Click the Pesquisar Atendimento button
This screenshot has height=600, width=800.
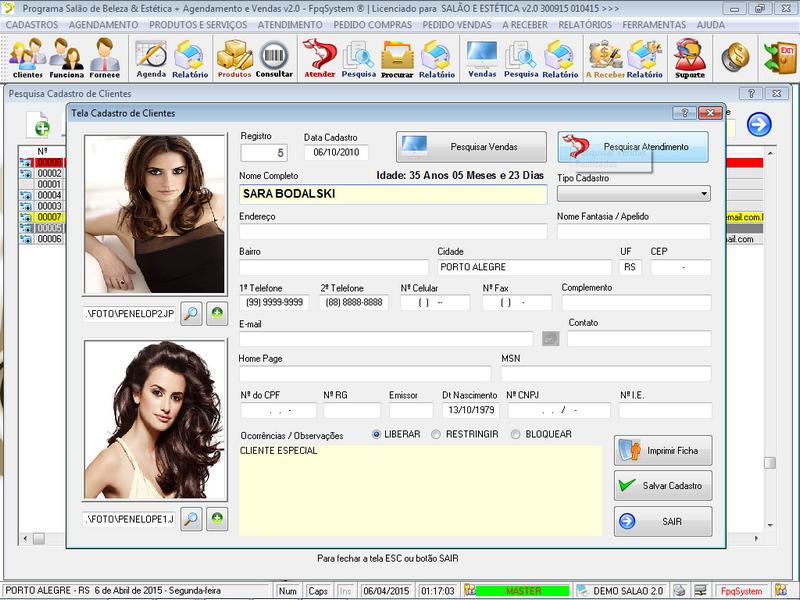[x=633, y=147]
